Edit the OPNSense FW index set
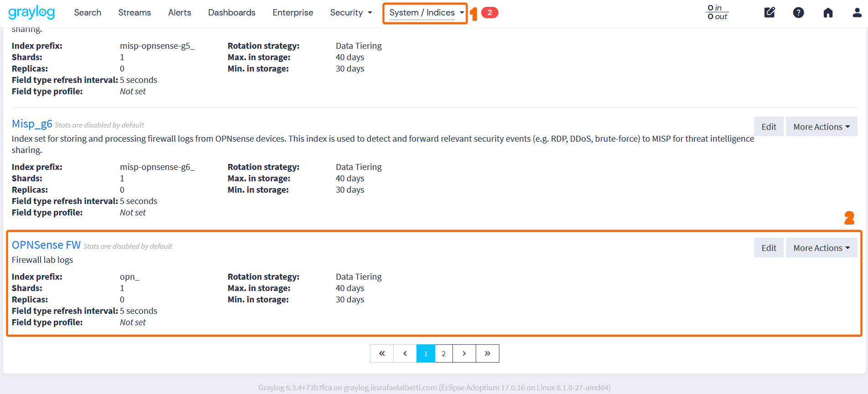The height and width of the screenshot is (394, 868). pyautogui.click(x=769, y=248)
